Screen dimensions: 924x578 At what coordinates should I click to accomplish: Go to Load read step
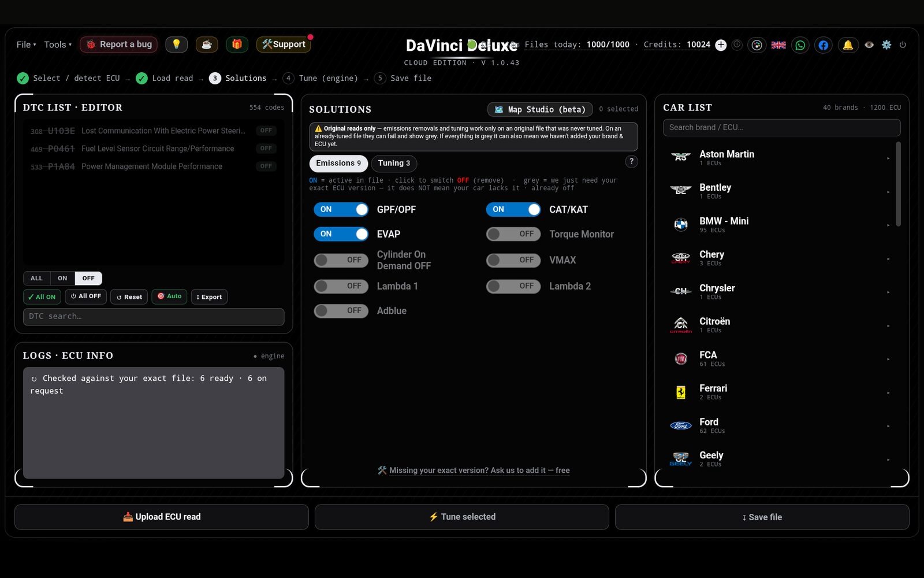[165, 78]
